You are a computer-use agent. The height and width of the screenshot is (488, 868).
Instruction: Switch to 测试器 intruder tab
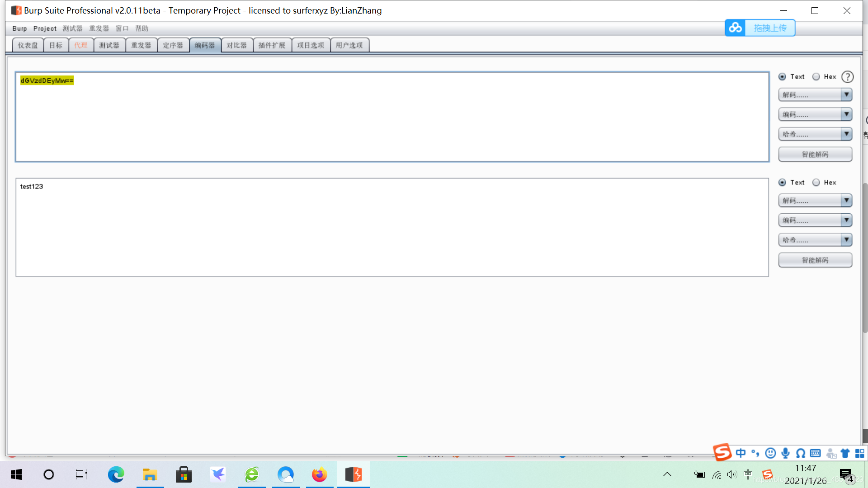click(109, 45)
